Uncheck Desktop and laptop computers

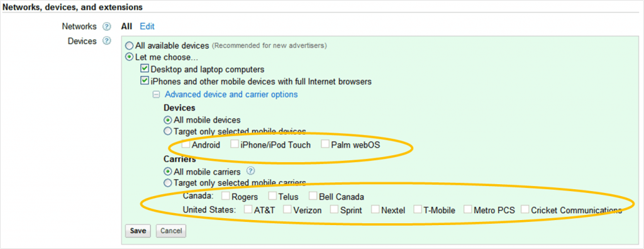144,69
